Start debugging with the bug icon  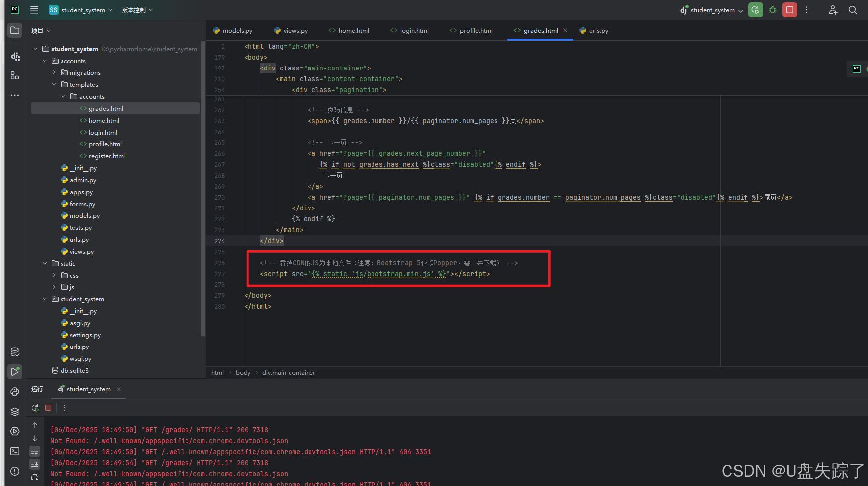click(x=773, y=10)
